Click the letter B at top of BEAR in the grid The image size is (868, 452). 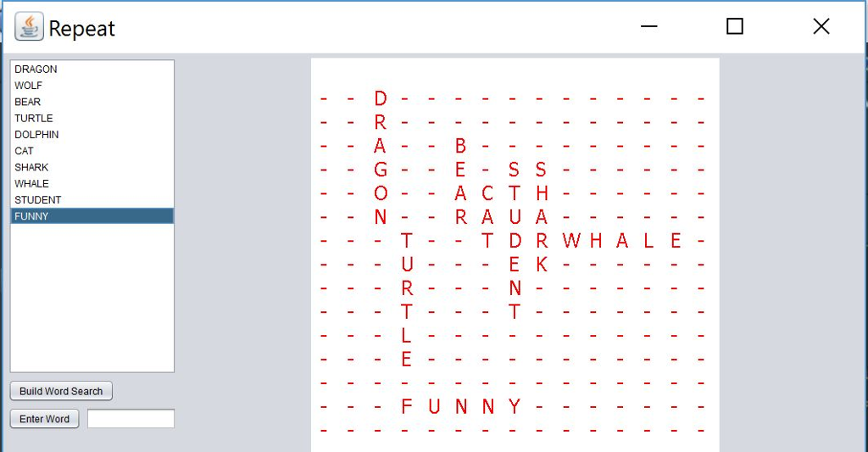(x=460, y=146)
